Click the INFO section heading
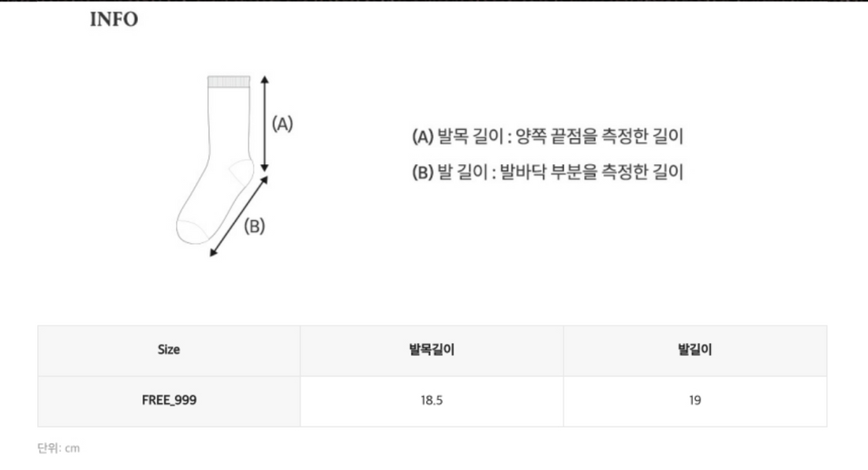The image size is (868, 470). (x=114, y=20)
